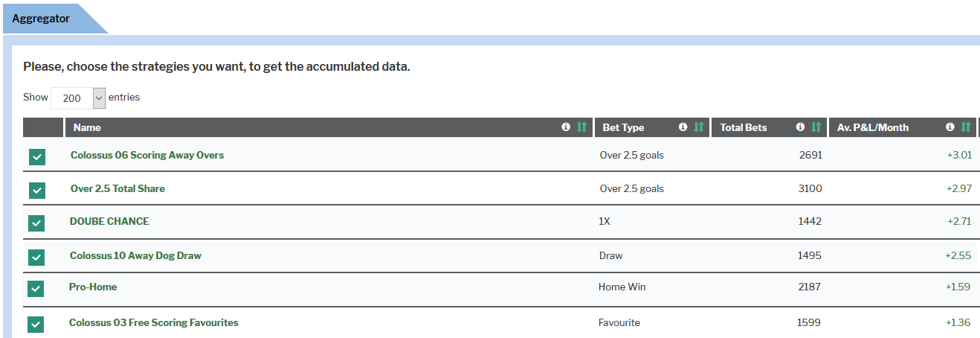The width and height of the screenshot is (980, 338).
Task: Switch to the Aggregator tab
Action: (41, 19)
